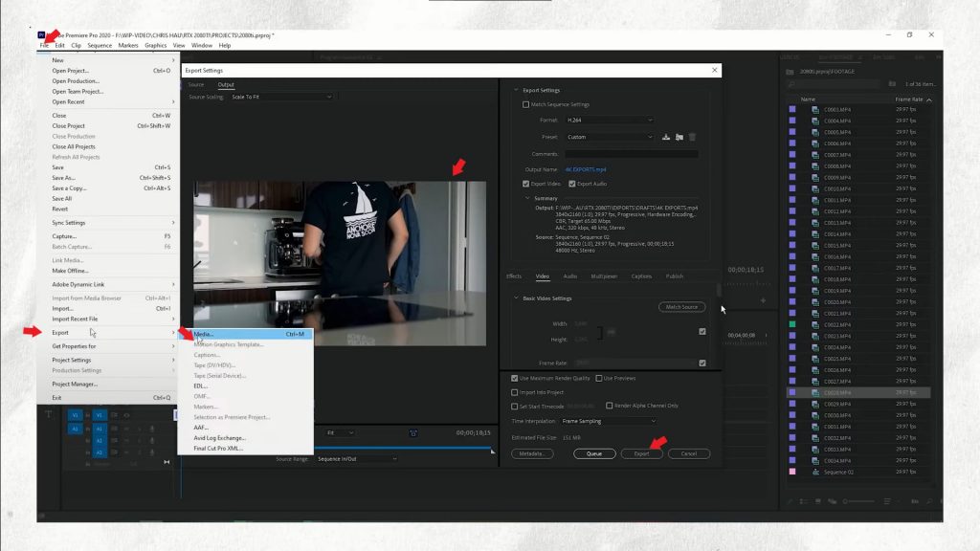
Task: Toggle the Frame Rate match source checkbox
Action: point(702,363)
